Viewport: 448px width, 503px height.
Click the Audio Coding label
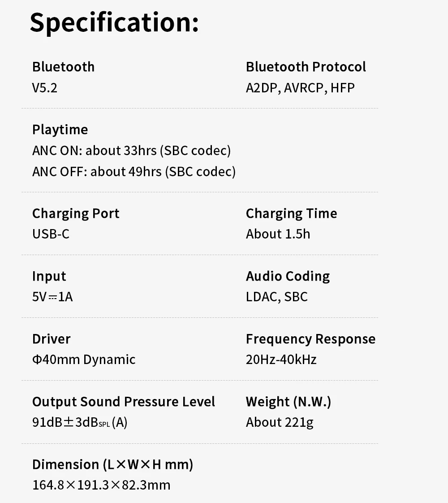pyautogui.click(x=288, y=276)
